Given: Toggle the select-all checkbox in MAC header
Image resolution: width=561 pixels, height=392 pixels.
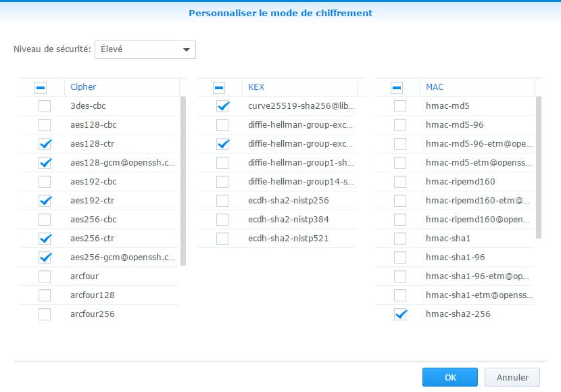Looking at the screenshot, I should coord(397,87).
